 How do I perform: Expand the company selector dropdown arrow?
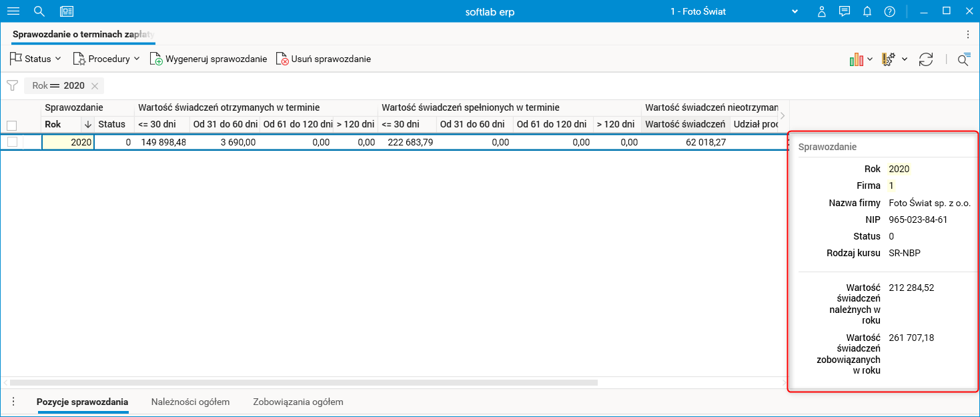pos(795,11)
